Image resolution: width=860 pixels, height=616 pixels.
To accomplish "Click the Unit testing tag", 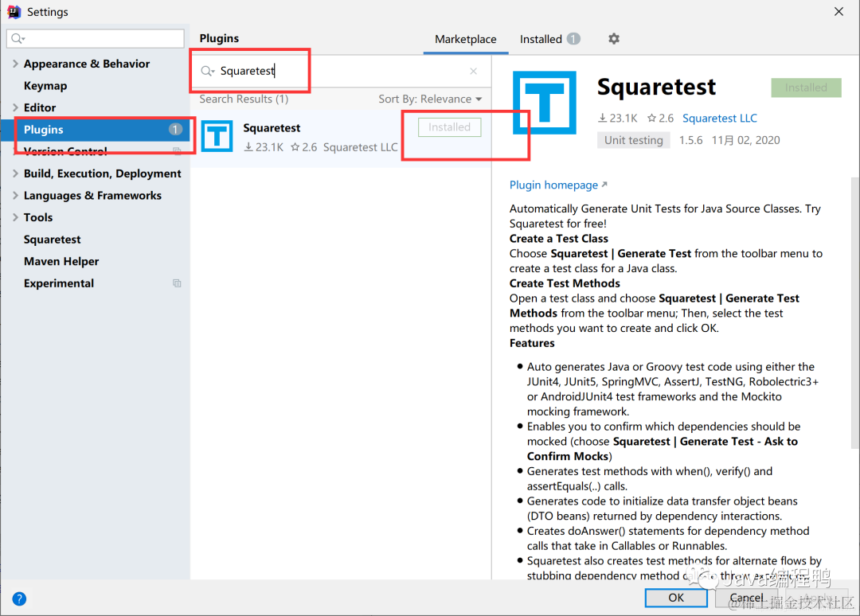I will click(634, 140).
